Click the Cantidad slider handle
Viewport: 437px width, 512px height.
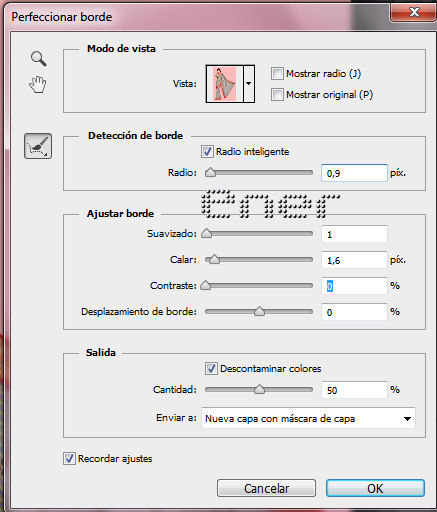259,389
